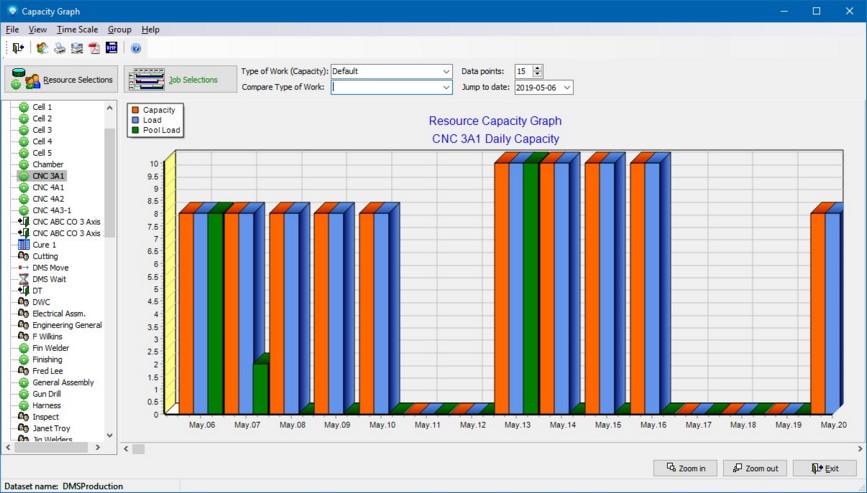Click the BMP save icon in toolbar
Viewport: 867px width, 493px height.
tap(111, 48)
